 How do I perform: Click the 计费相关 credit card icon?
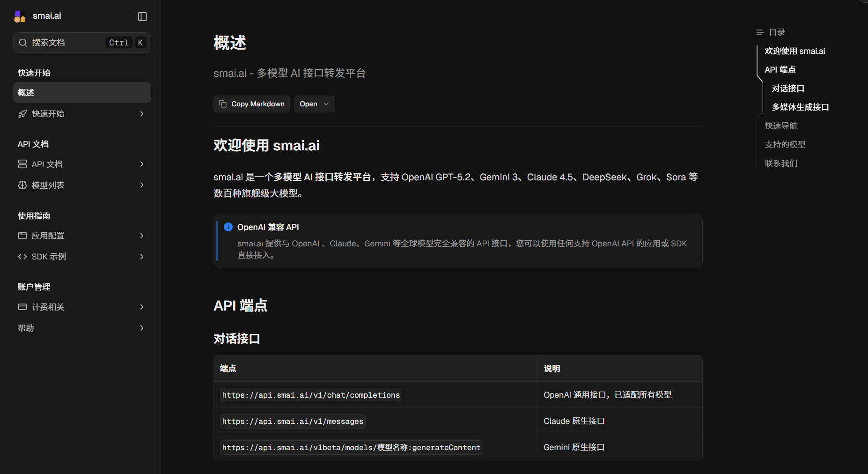pos(22,307)
